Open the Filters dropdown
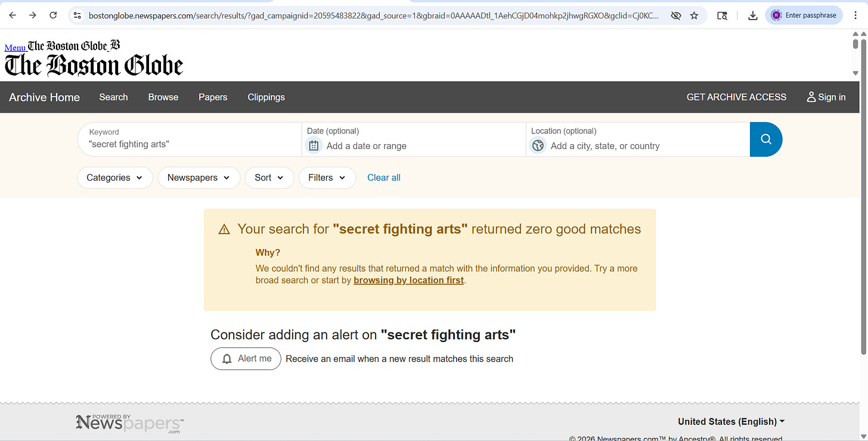This screenshot has height=441, width=868. (x=327, y=178)
